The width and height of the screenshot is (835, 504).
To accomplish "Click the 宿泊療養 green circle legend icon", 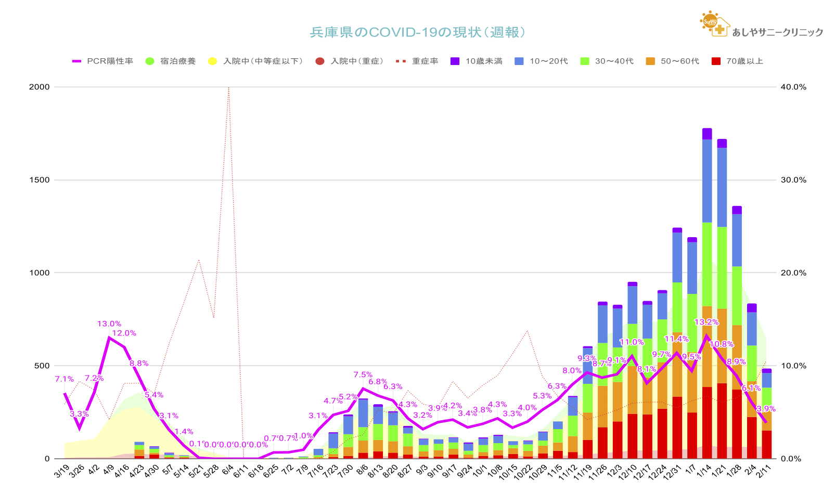I will click(x=150, y=61).
